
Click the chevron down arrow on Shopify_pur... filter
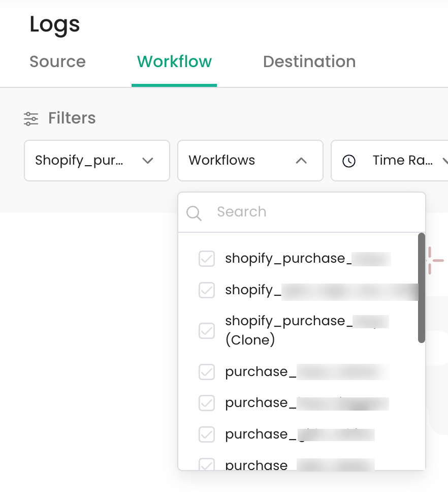(148, 161)
